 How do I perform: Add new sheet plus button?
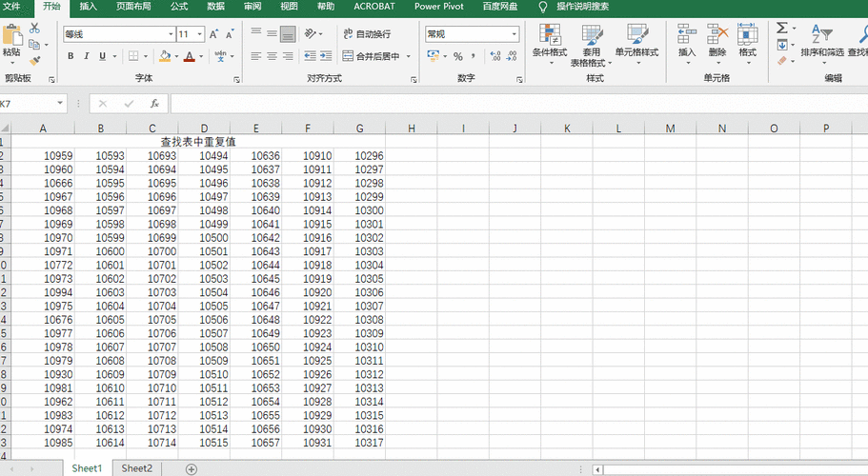coord(191,469)
